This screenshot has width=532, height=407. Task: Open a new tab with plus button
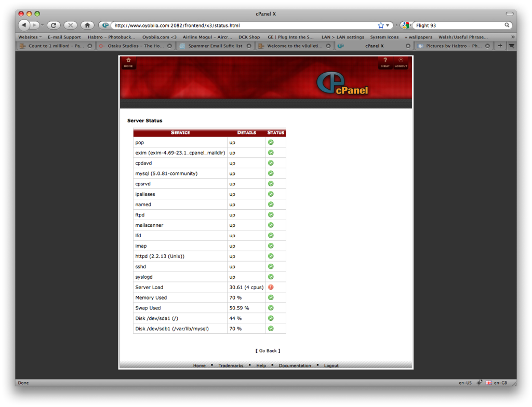[500, 46]
